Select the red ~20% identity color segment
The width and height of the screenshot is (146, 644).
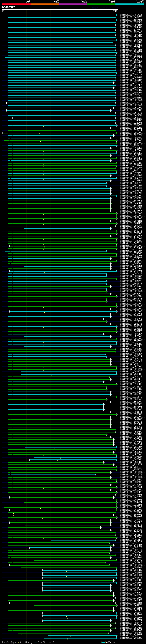click(16, 4)
